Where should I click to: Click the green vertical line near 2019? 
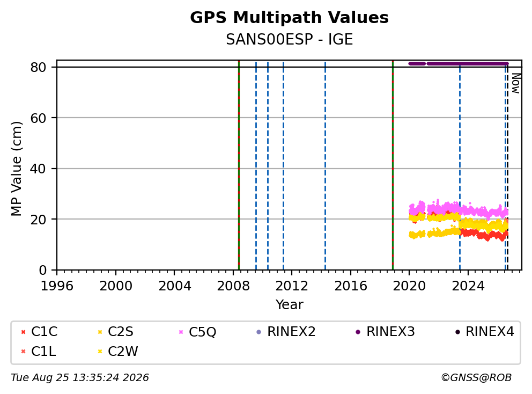[x=393, y=165]
